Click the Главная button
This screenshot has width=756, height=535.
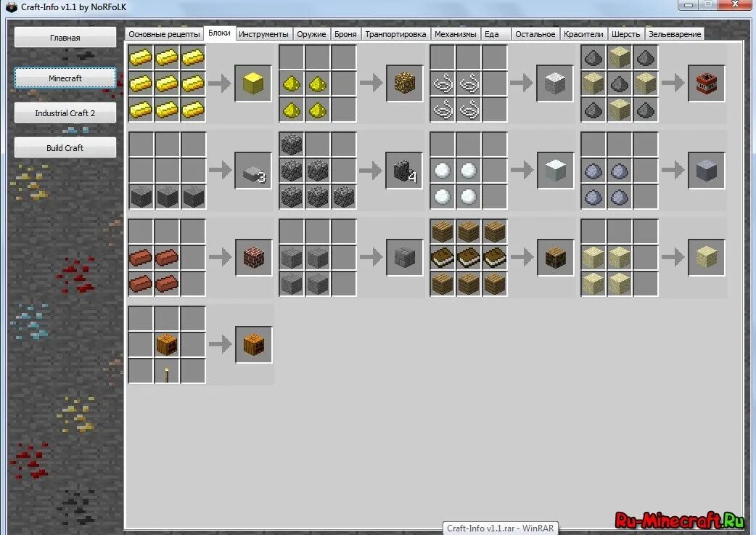click(65, 38)
